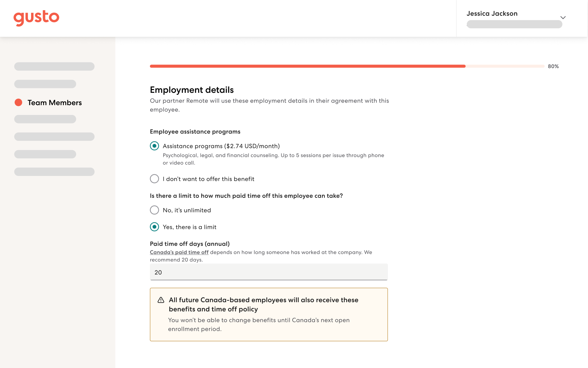Choose "I don't want to offer this benefit"
588x368 pixels.
click(x=154, y=179)
